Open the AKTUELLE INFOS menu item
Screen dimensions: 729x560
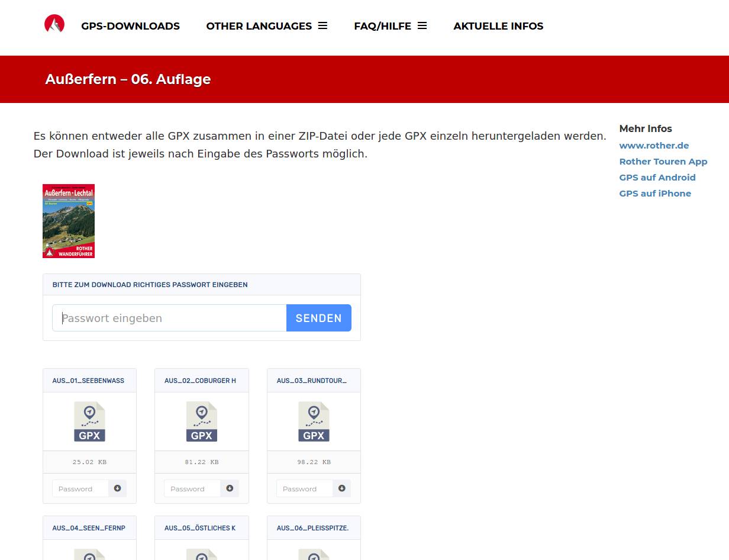tap(498, 26)
